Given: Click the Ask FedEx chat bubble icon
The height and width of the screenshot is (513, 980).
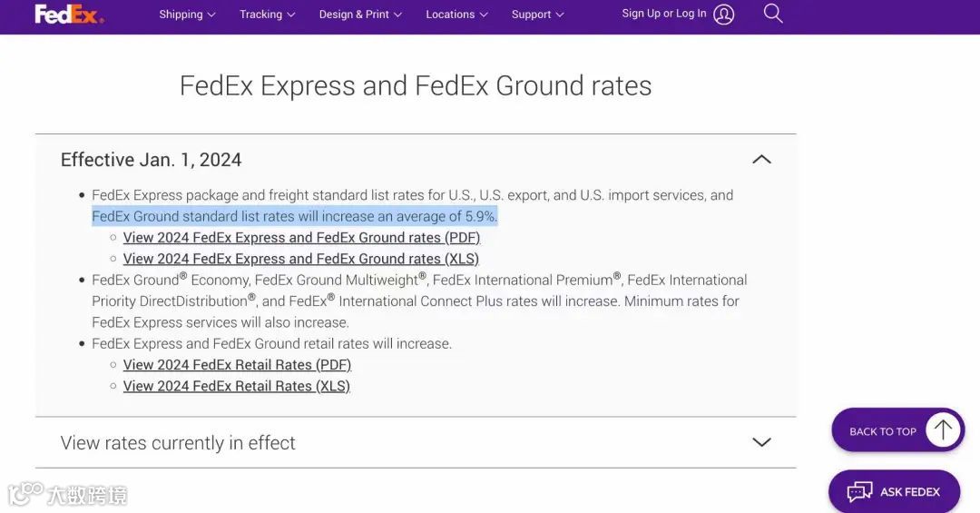Looking at the screenshot, I should [x=859, y=492].
